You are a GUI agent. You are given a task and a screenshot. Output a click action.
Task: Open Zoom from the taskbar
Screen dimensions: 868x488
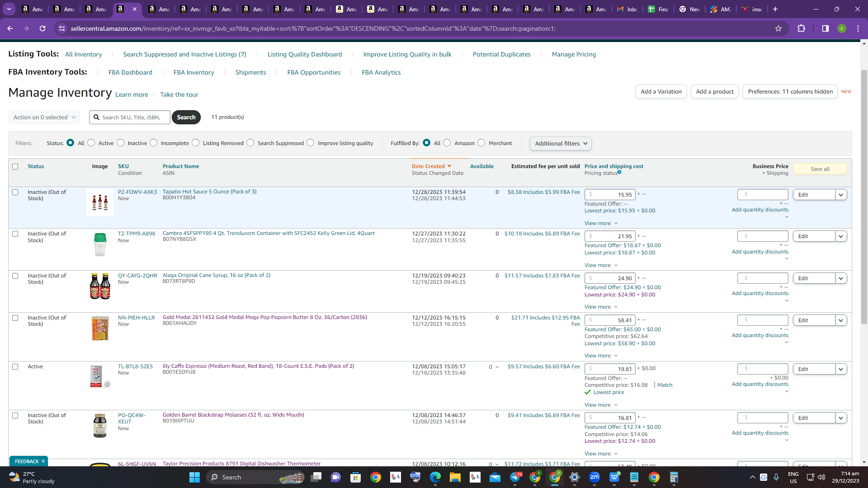594,477
